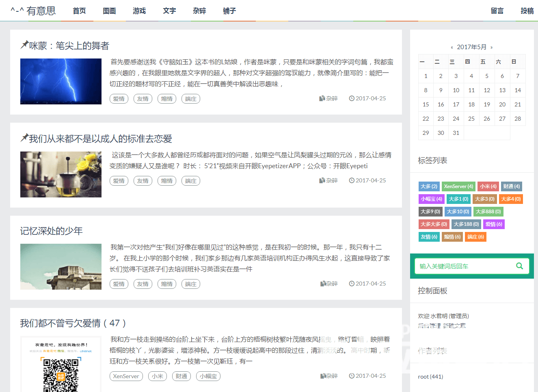Screen dimensions: 538x392
Task: Open lightning thumbnail of 咪蒙 post
Action: click(61, 81)
